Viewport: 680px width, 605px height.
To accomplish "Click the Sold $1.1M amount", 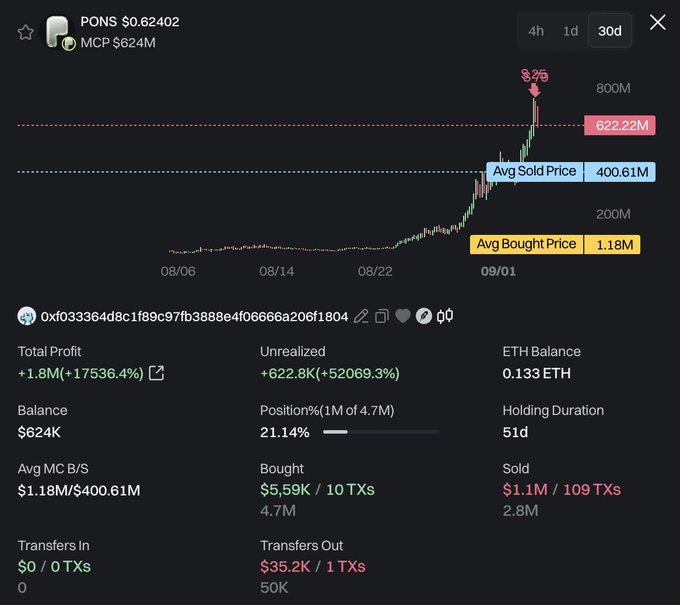I will click(x=525, y=490).
